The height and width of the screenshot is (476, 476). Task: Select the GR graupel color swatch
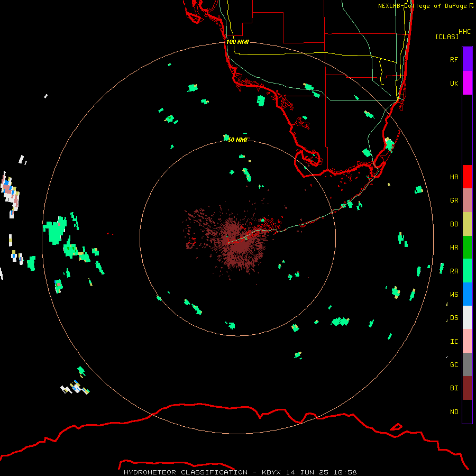click(x=467, y=200)
